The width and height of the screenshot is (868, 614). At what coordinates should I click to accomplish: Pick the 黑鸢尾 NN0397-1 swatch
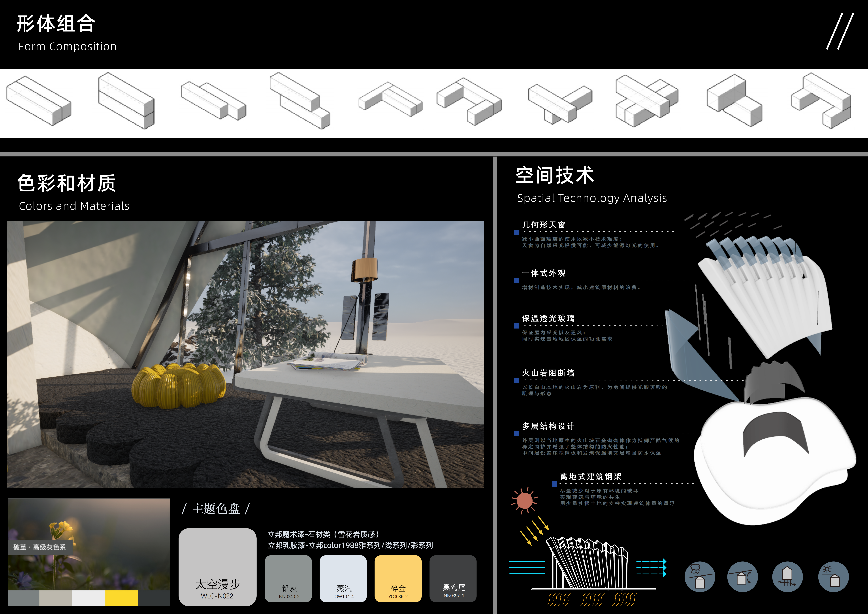pos(453,578)
